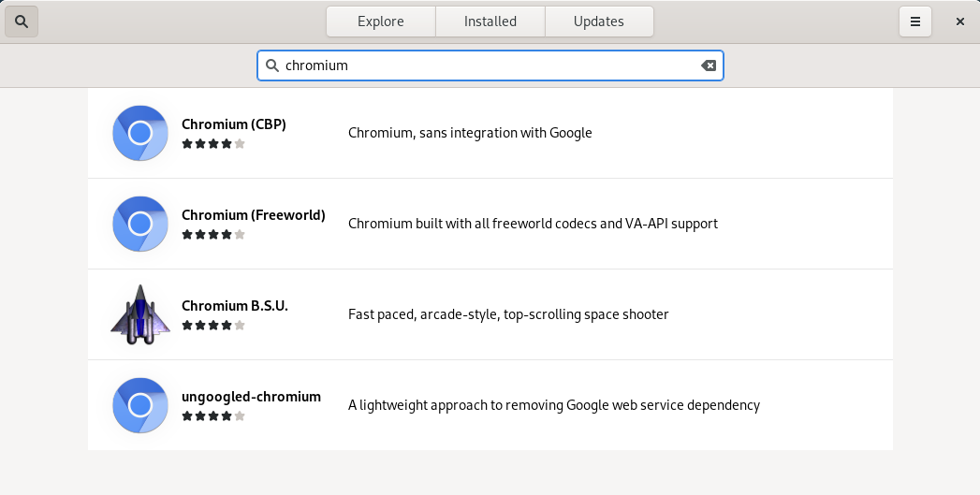
Task: Click the star rating of Chromium (CBP)
Action: (213, 144)
